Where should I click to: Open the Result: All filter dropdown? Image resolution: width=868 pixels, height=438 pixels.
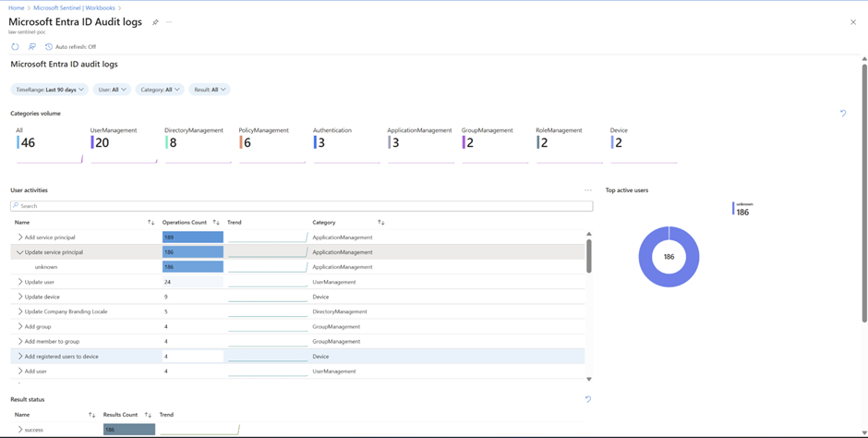coord(210,90)
